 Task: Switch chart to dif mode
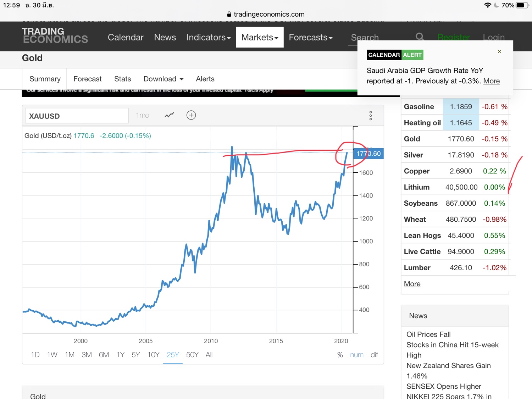click(374, 355)
